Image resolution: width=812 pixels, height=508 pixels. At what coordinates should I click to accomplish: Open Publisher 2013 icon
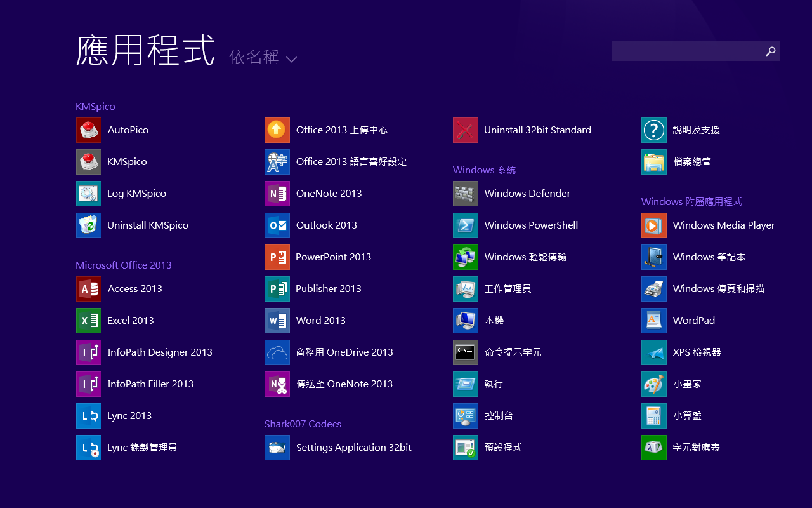pos(277,289)
